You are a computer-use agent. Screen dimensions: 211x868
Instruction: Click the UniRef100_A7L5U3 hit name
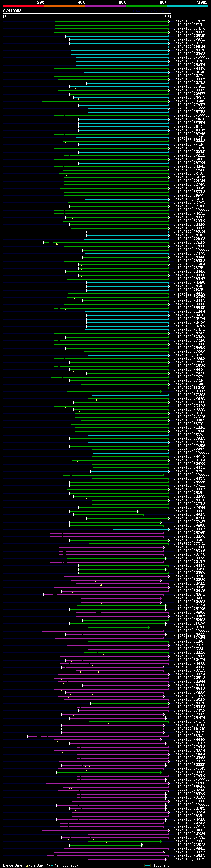tap(189, 471)
